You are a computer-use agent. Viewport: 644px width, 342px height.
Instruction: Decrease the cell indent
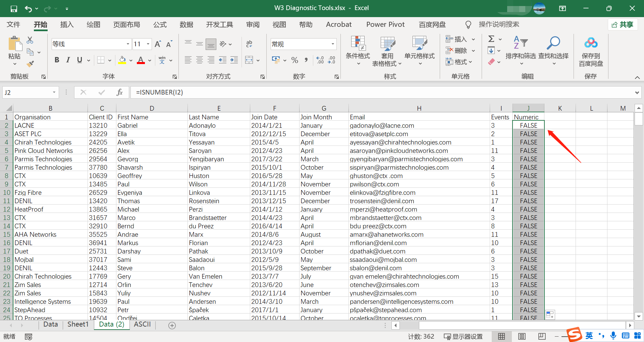[x=222, y=60]
